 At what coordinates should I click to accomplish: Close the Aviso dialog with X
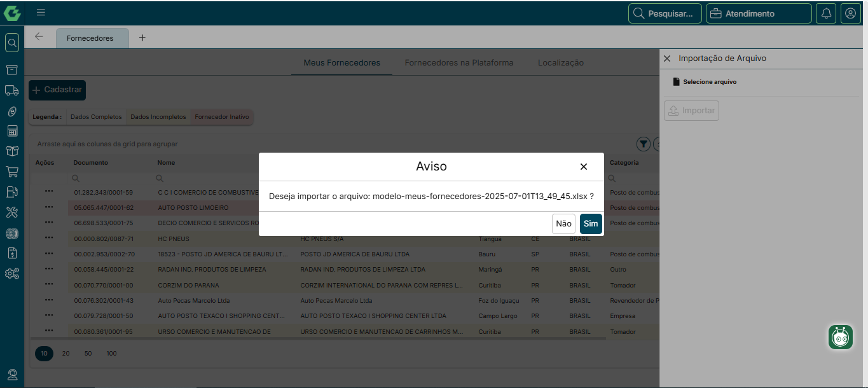583,167
